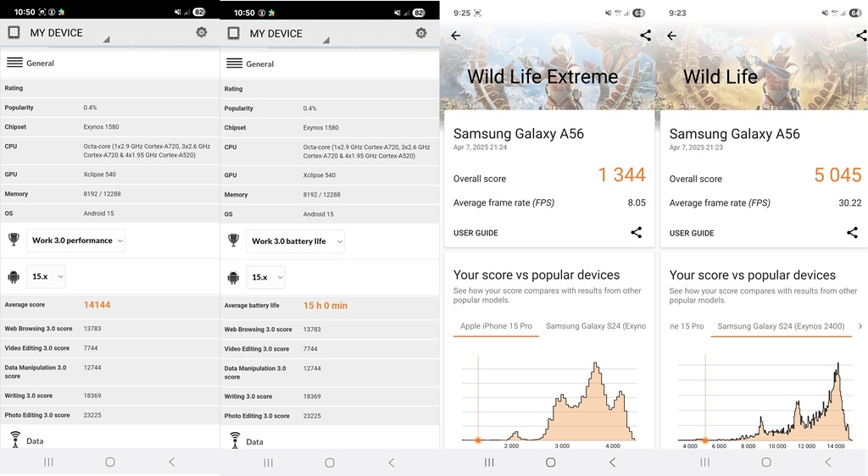Expand first MY DEVICE spinner triangle
Image resolution: width=868 pixels, height=476 pixels.
coord(106,39)
